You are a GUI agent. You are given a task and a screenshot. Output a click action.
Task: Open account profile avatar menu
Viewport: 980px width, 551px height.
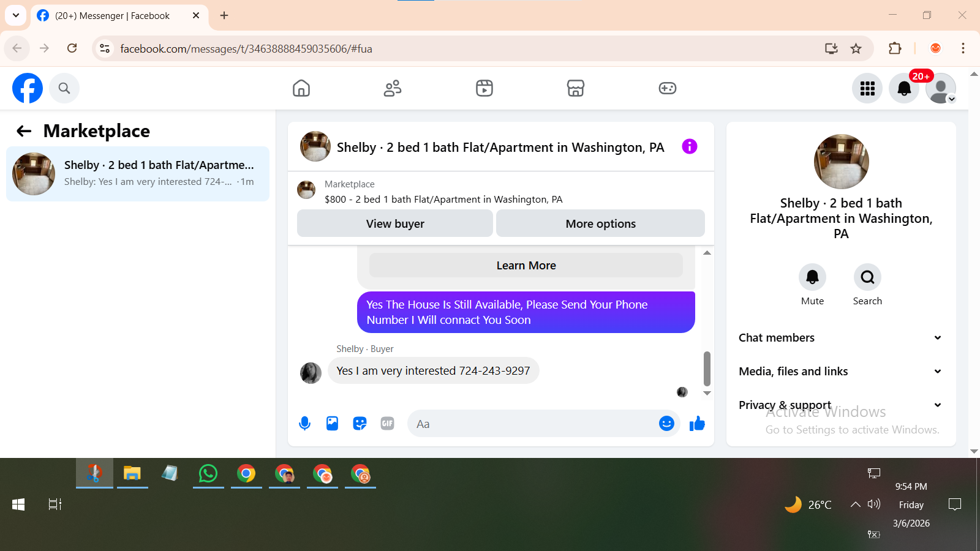[941, 89]
